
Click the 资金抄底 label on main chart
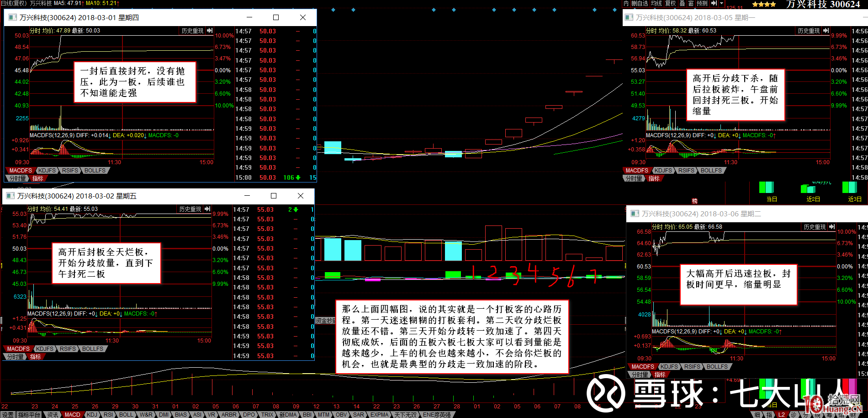325,321
